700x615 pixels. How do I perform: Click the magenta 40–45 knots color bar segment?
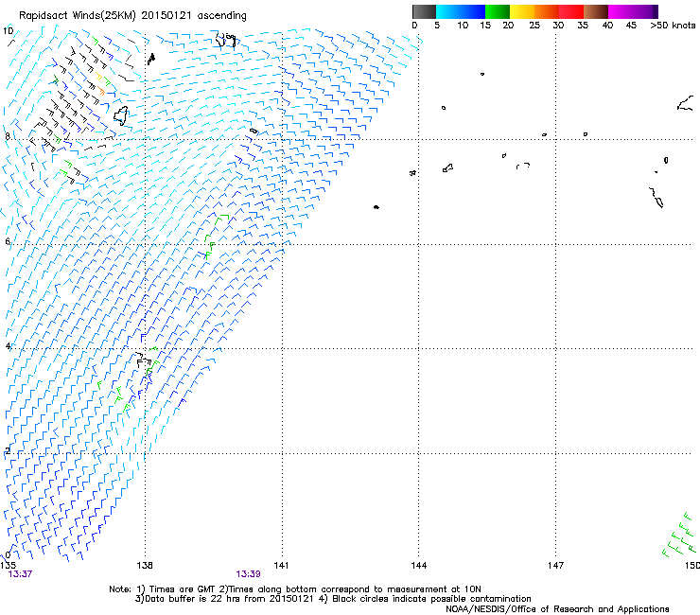pyautogui.click(x=621, y=11)
